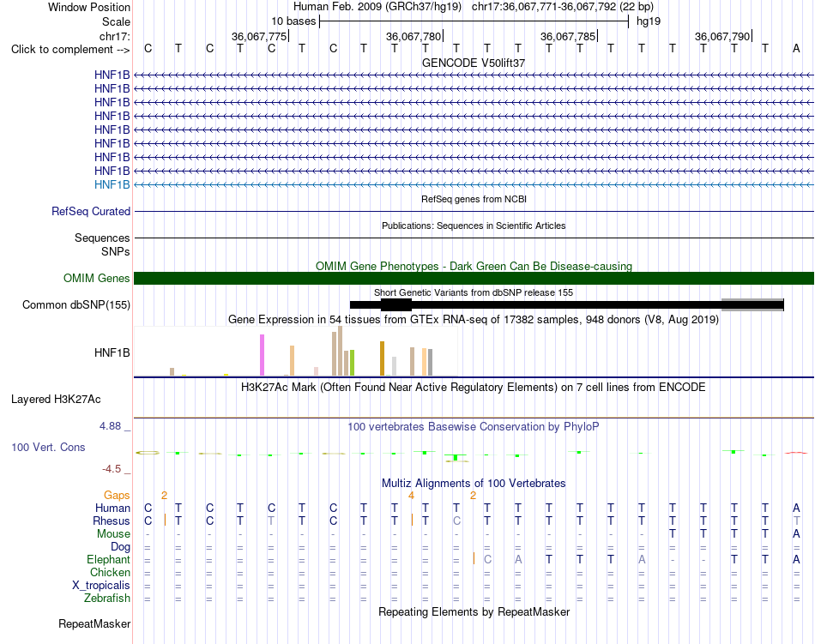
Task: Select the gray dbSNP variant block
Action: (752, 305)
